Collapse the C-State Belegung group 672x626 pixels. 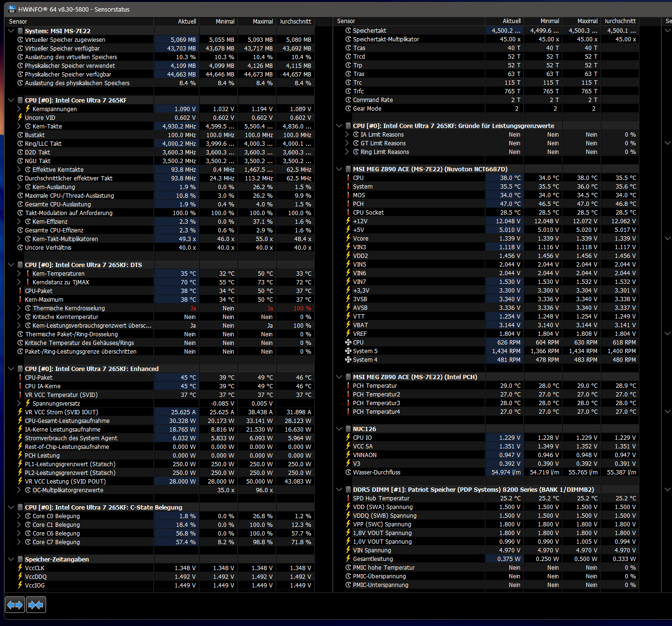tap(11, 507)
